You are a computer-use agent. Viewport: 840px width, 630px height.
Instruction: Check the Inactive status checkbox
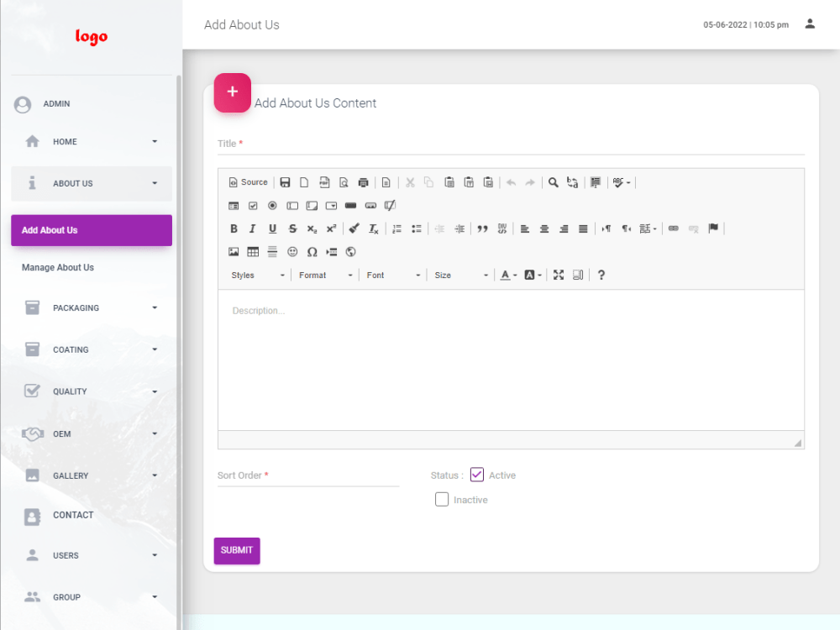442,499
